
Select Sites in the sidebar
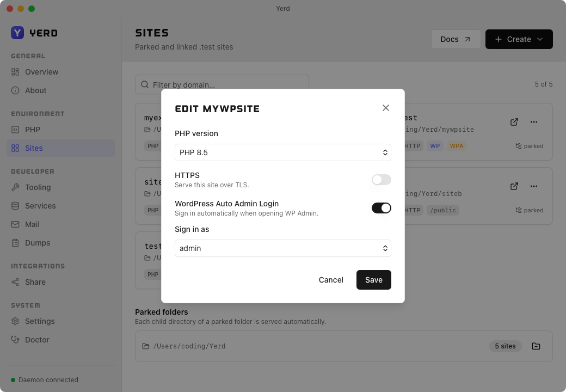click(60, 148)
